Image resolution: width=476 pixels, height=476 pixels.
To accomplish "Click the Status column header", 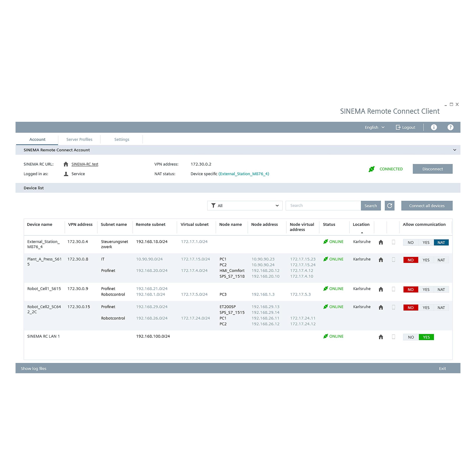I will coord(329,224).
